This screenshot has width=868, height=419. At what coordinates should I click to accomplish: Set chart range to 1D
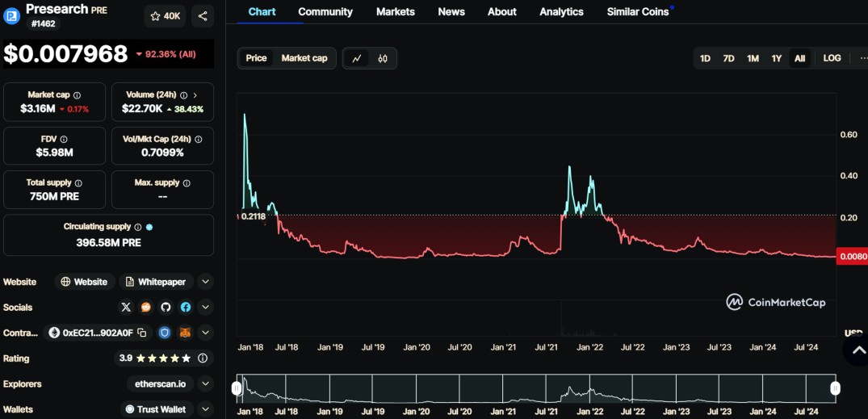point(705,58)
